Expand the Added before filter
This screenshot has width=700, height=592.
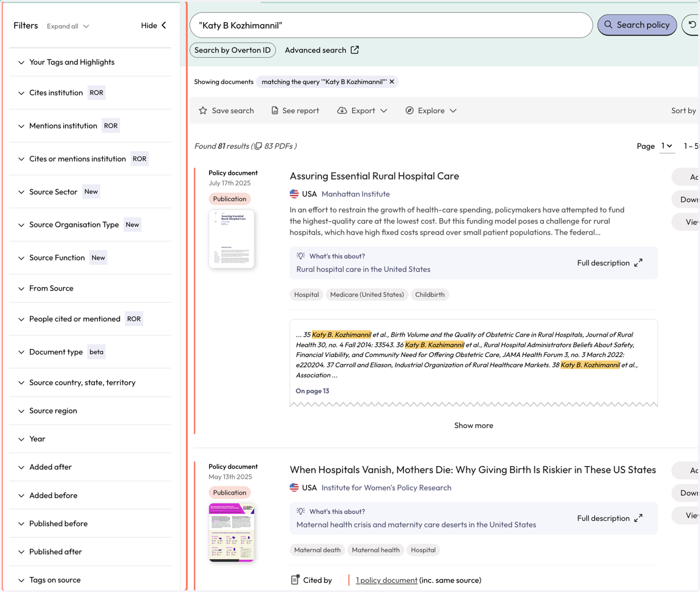(x=90, y=496)
